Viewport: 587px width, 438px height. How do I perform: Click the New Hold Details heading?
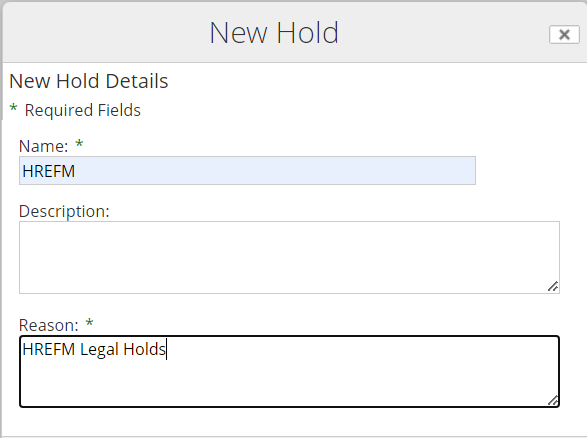point(89,81)
